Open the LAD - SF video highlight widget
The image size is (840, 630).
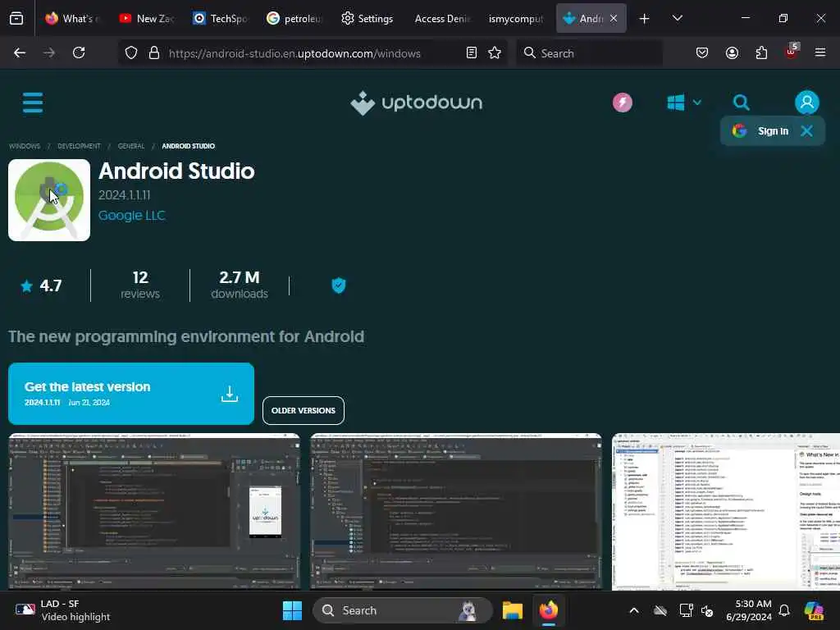tap(62, 610)
